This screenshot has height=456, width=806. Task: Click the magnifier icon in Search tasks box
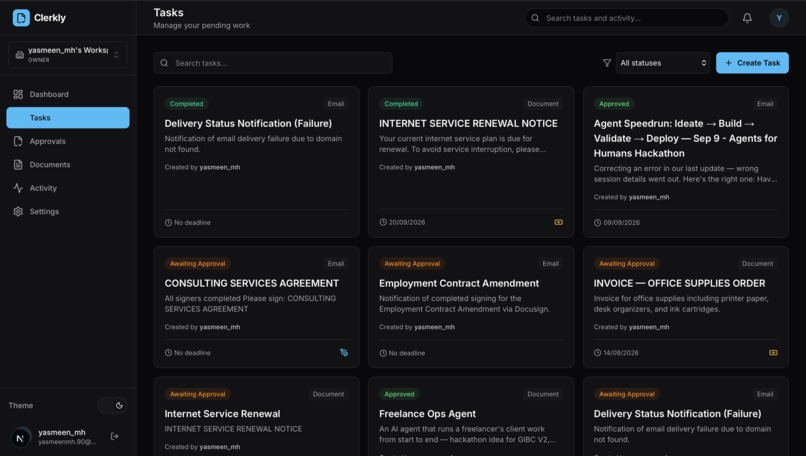(x=164, y=63)
